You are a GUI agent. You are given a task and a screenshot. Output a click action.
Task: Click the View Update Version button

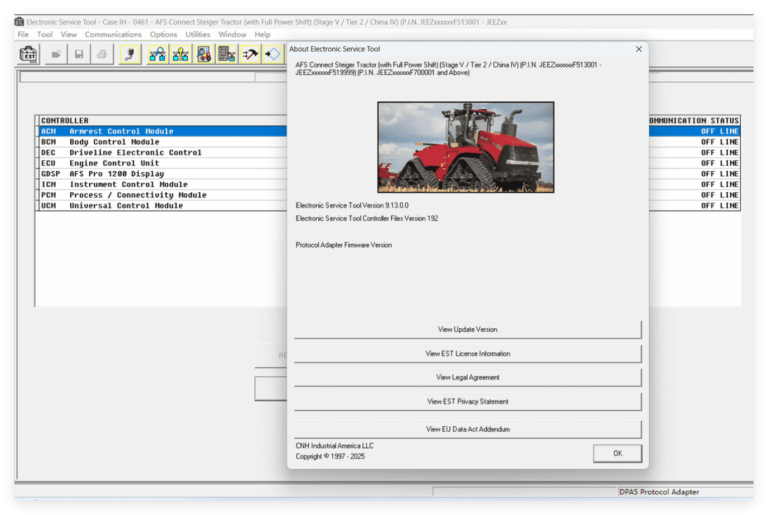(x=468, y=329)
